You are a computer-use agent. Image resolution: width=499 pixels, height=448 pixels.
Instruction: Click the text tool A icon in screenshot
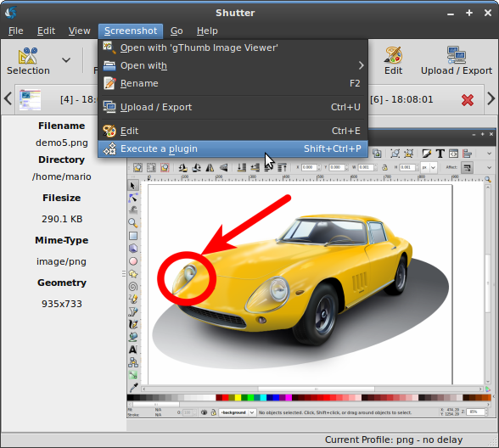tap(133, 350)
